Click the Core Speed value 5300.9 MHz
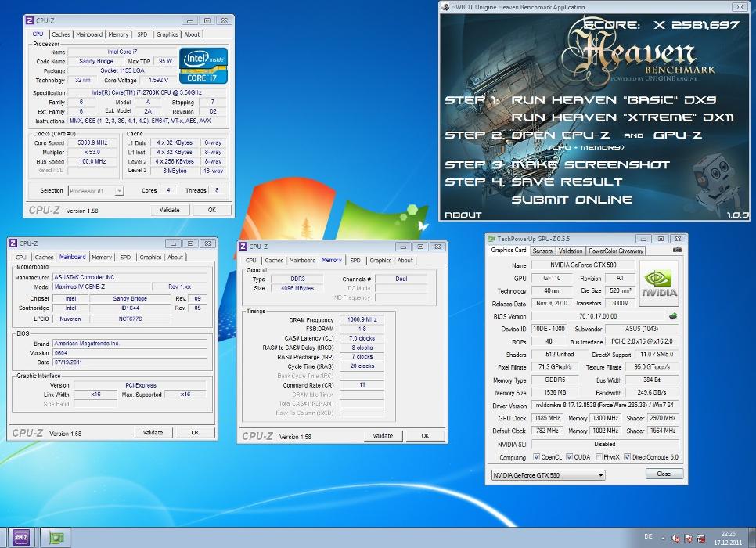 (x=92, y=142)
